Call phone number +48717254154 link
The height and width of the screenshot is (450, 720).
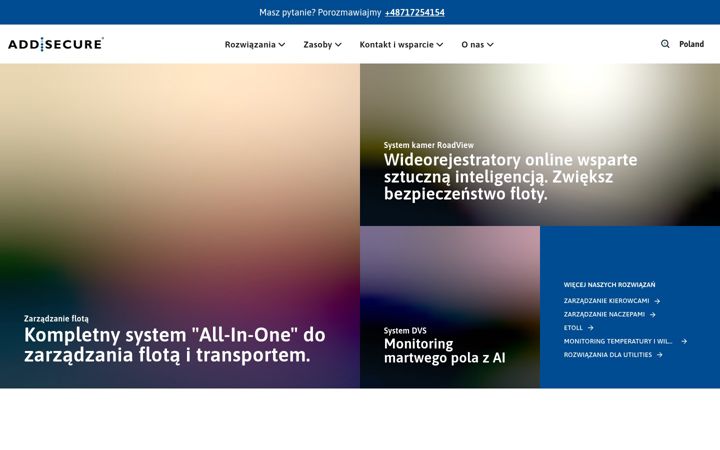[415, 12]
